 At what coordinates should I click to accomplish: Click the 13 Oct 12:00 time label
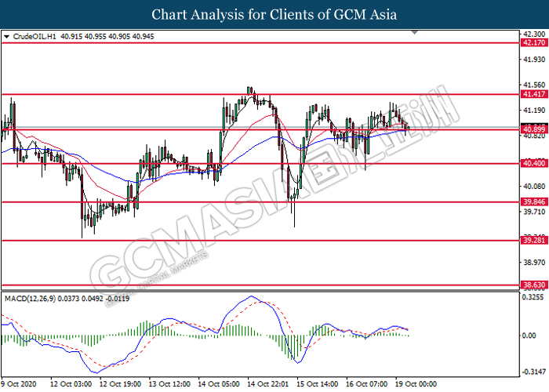coord(170,384)
